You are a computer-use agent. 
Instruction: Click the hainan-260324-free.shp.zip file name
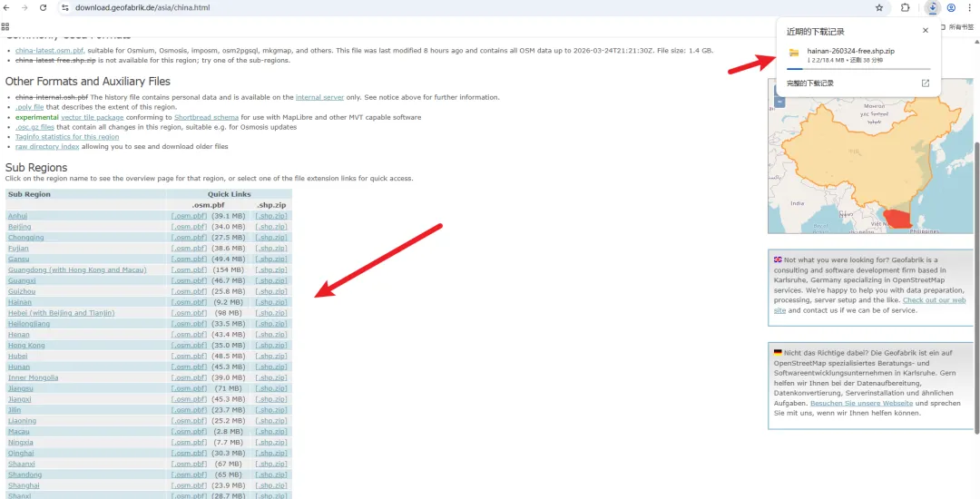pyautogui.click(x=850, y=51)
